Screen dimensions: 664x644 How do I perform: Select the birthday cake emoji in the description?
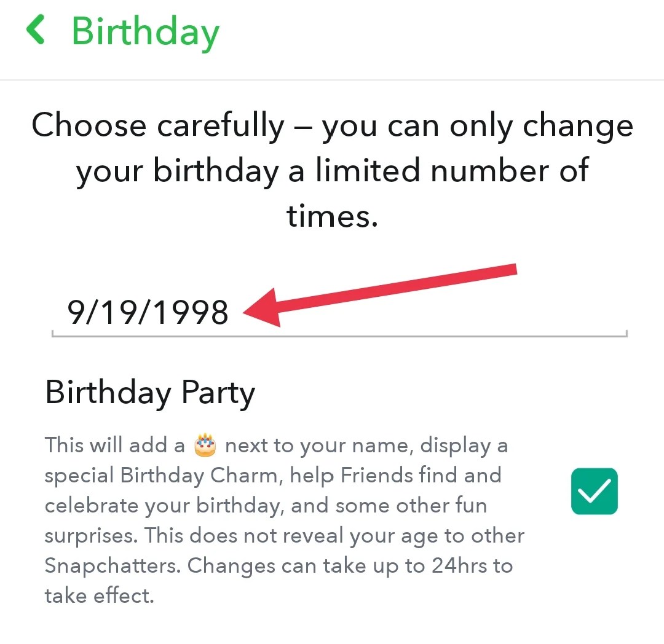[x=205, y=444]
